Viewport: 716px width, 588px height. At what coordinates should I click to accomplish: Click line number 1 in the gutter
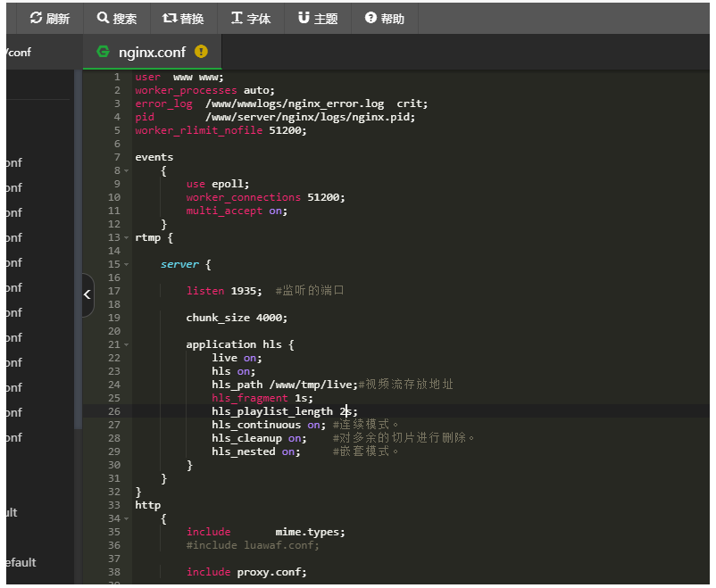coord(117,77)
